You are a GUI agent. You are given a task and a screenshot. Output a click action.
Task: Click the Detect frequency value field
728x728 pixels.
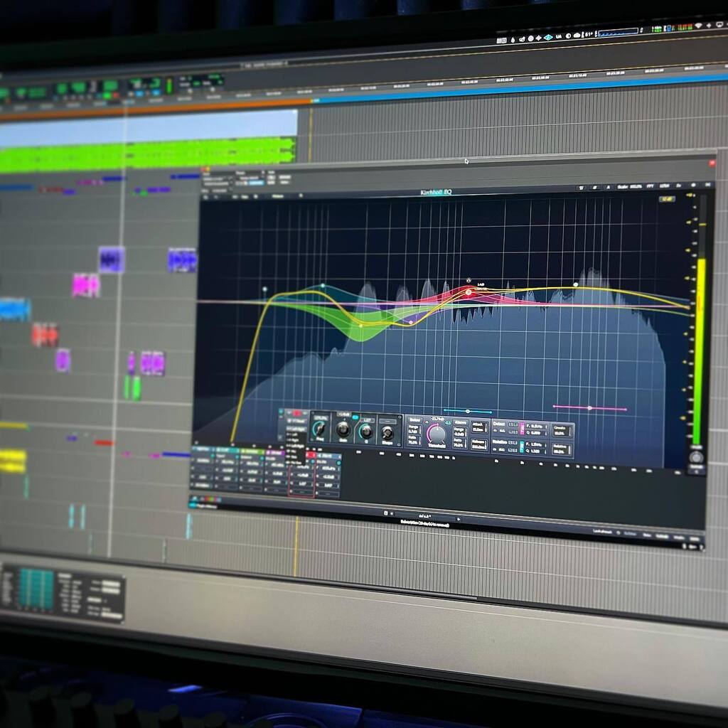pos(535,426)
